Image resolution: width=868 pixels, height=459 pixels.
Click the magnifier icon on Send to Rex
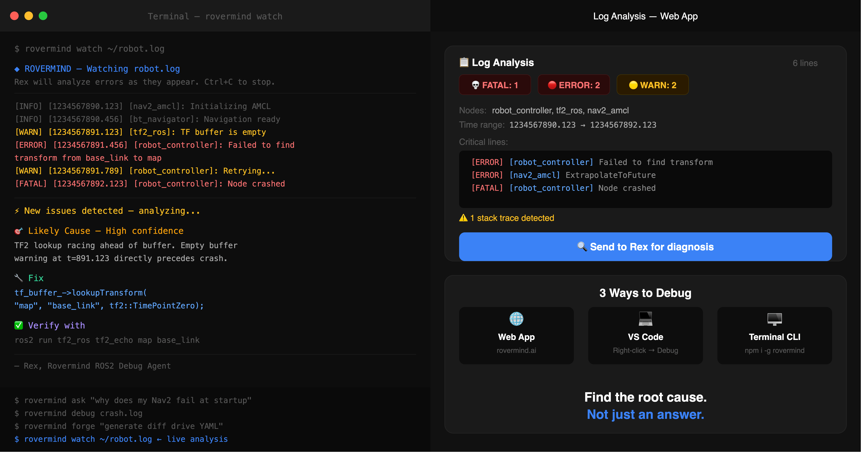coord(582,247)
